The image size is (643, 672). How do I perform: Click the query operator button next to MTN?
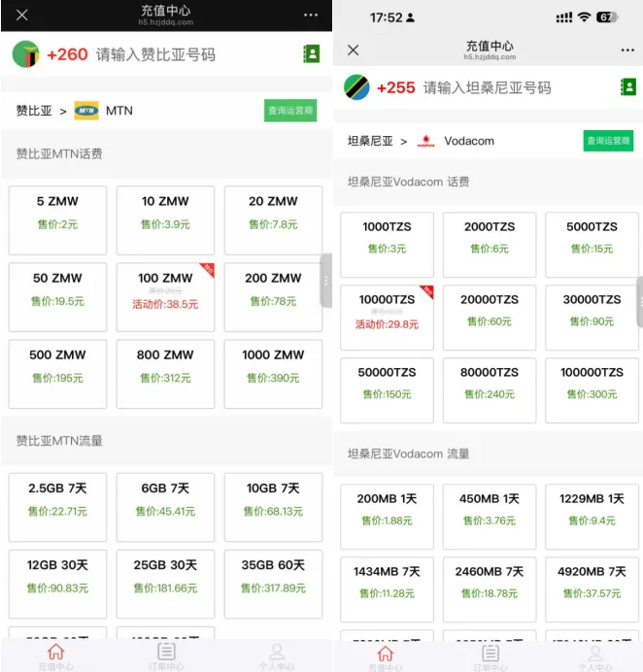point(290,111)
